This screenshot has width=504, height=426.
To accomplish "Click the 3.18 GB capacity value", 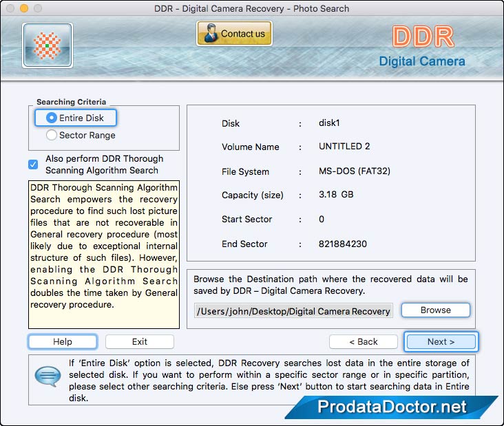I will 336,194.
